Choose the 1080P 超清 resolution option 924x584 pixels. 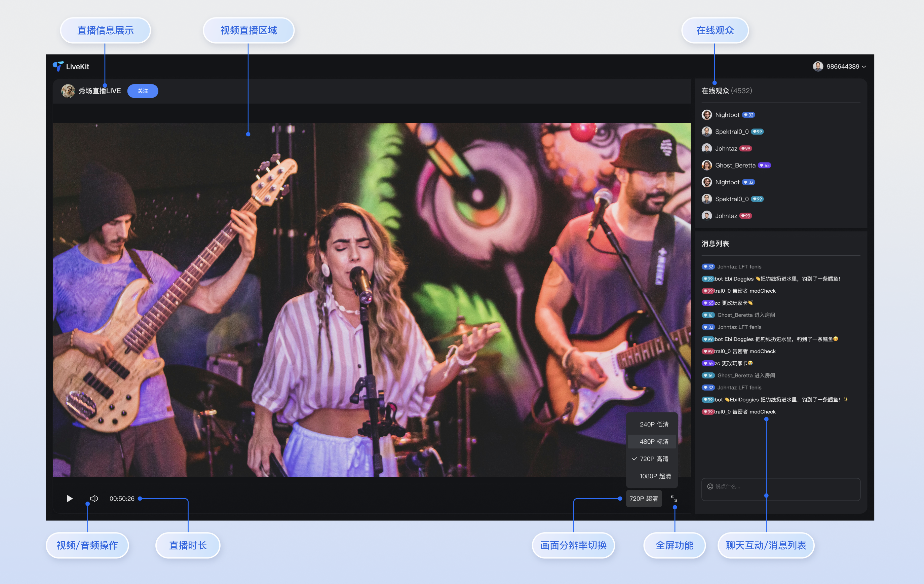coord(655,476)
